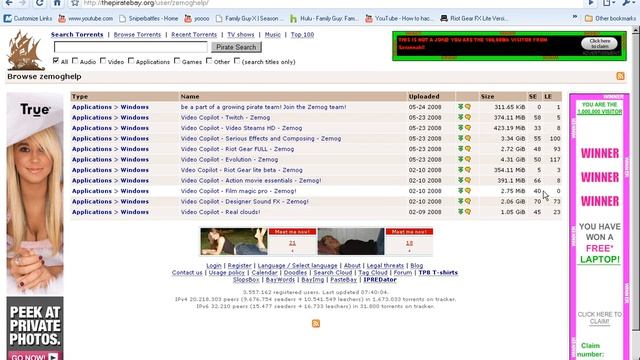Go to browser home icon
The height and width of the screenshot is (360, 640).
[57, 3]
